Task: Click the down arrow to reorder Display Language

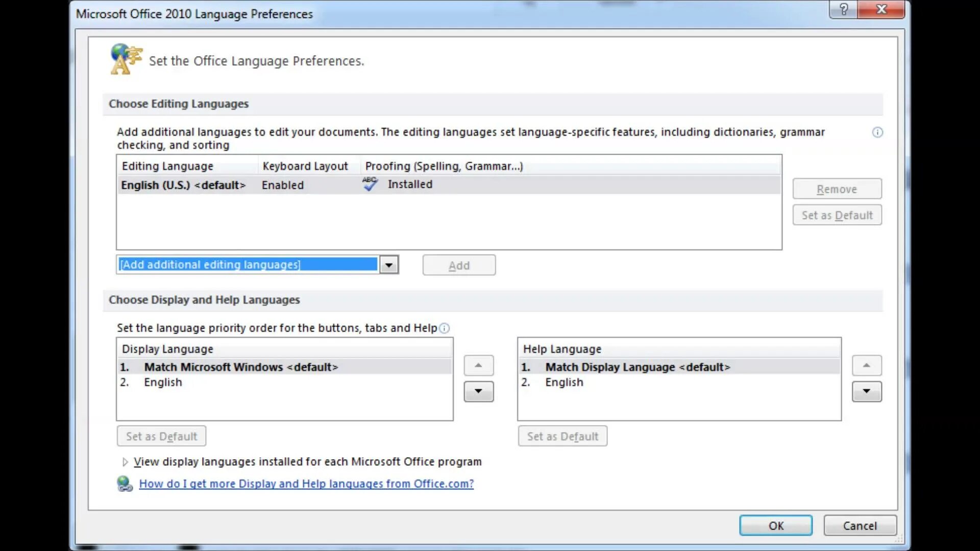Action: [479, 391]
